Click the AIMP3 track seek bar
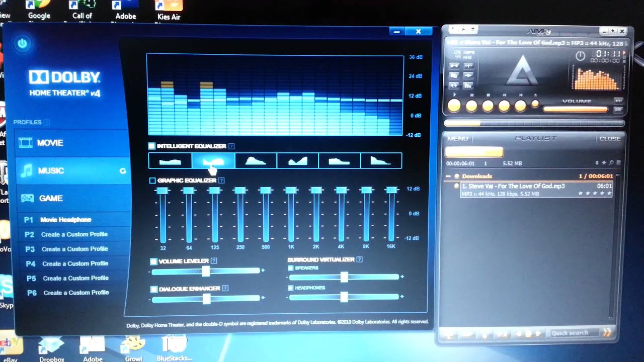 point(534,123)
